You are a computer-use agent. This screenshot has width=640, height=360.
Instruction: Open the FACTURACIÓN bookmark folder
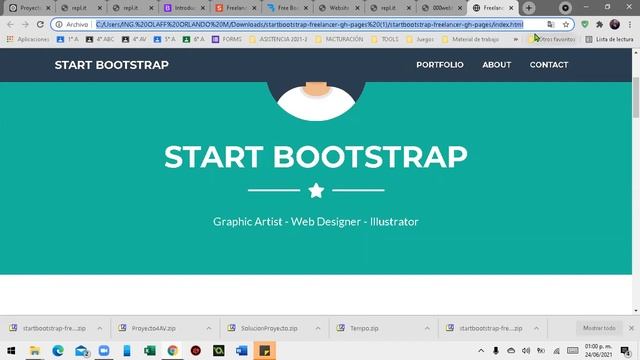pos(339,39)
